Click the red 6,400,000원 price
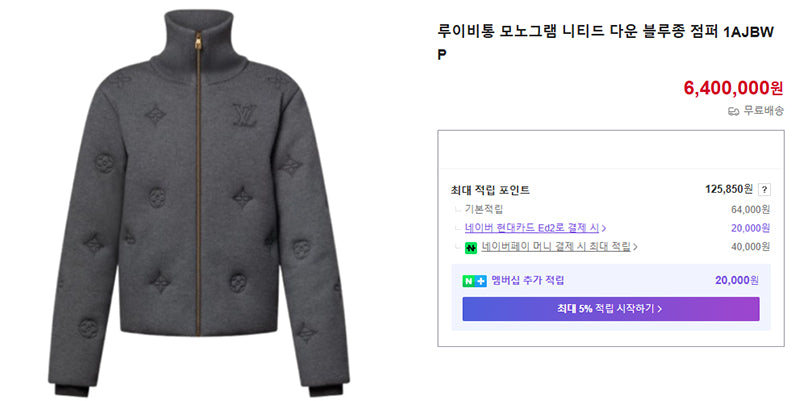 pyautogui.click(x=733, y=88)
